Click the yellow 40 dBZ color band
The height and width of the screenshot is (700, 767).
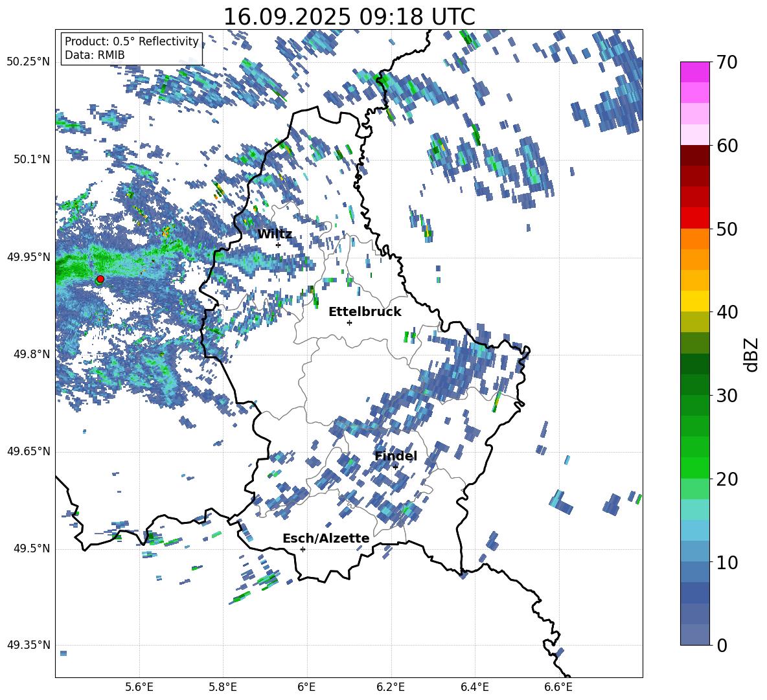(695, 301)
